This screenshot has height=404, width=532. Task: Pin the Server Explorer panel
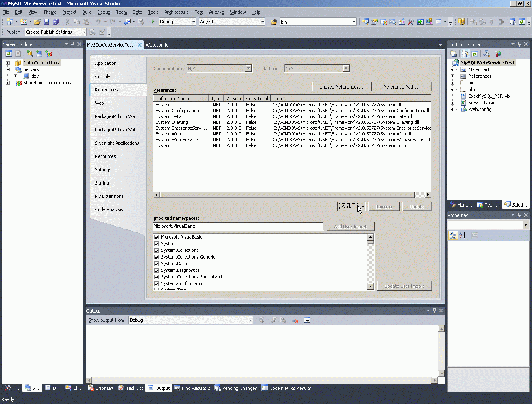tap(73, 44)
